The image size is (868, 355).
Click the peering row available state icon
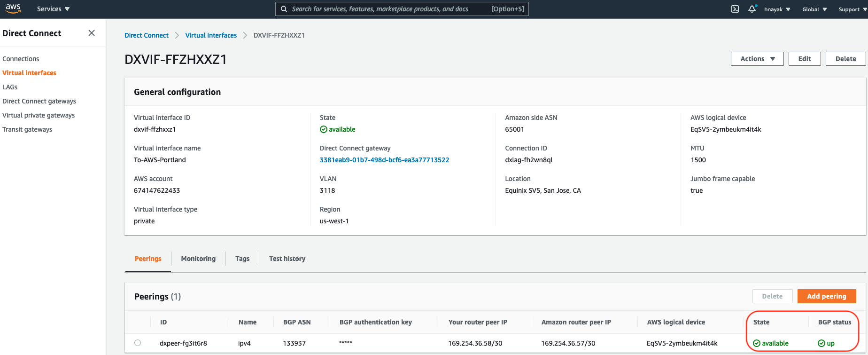point(756,343)
